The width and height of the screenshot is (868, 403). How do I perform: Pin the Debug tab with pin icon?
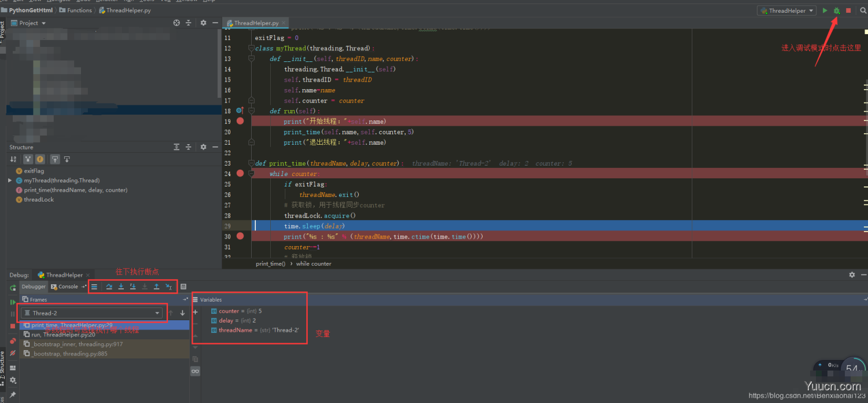[13, 395]
